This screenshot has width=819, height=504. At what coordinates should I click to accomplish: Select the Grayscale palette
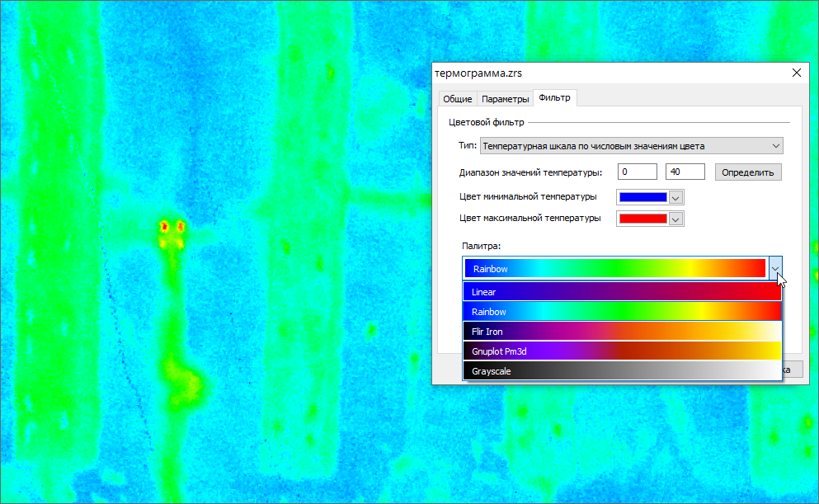click(623, 371)
